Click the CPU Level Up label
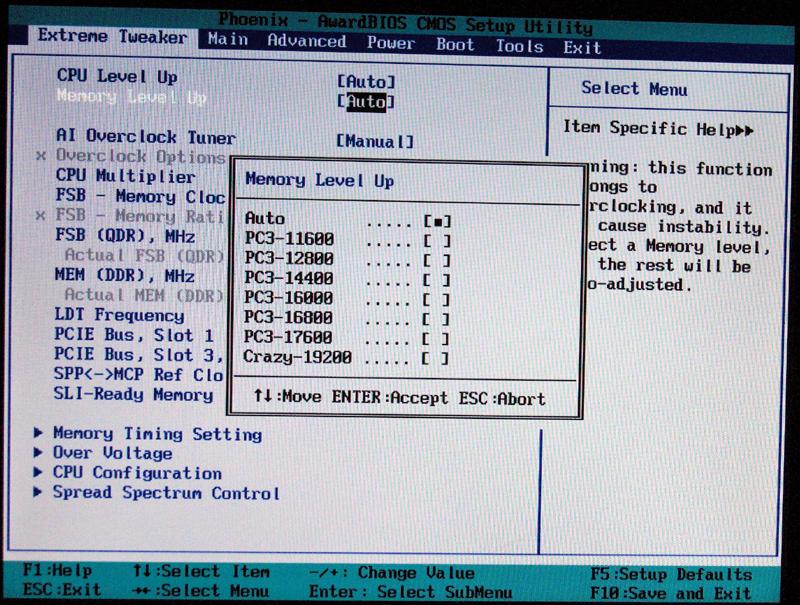The height and width of the screenshot is (605, 800). pyautogui.click(x=117, y=77)
